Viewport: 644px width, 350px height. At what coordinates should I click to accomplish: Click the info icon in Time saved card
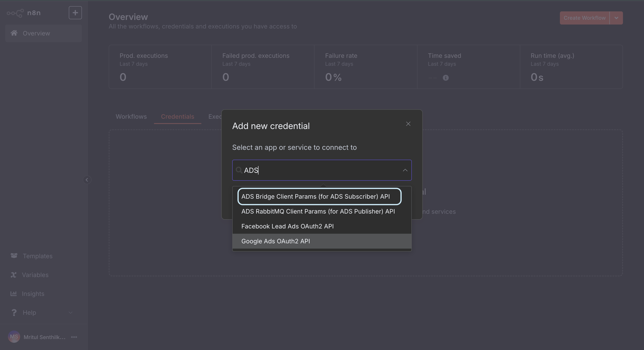(x=446, y=78)
